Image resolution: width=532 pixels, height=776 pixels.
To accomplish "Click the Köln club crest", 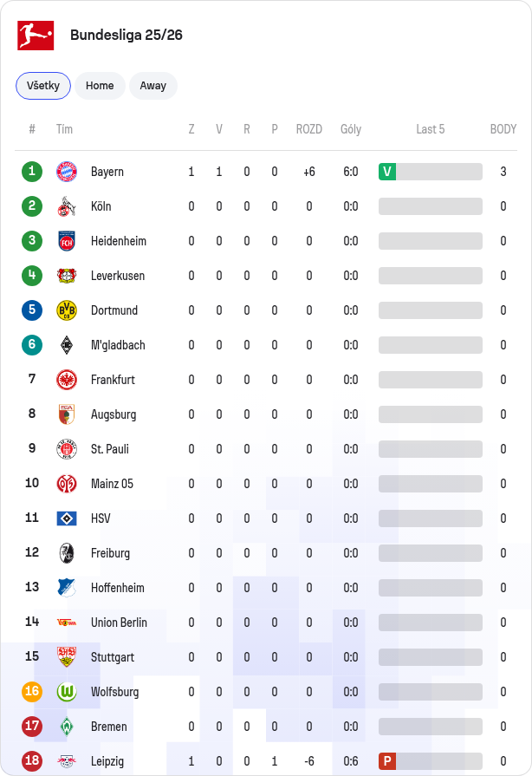I will pyautogui.click(x=67, y=206).
